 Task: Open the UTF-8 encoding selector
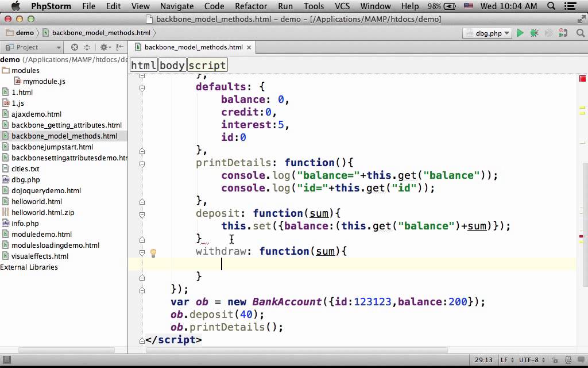coord(531,360)
